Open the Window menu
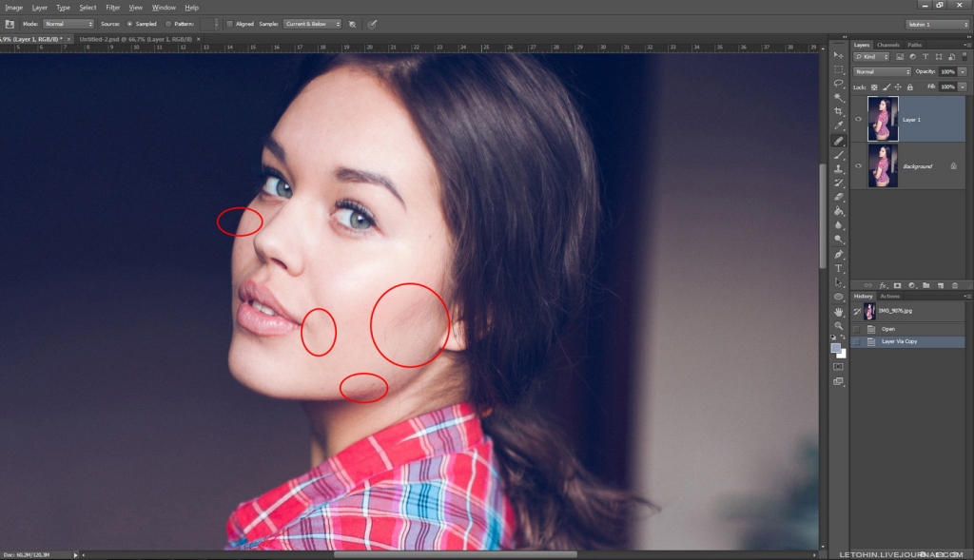The height and width of the screenshot is (560, 974). click(x=164, y=8)
